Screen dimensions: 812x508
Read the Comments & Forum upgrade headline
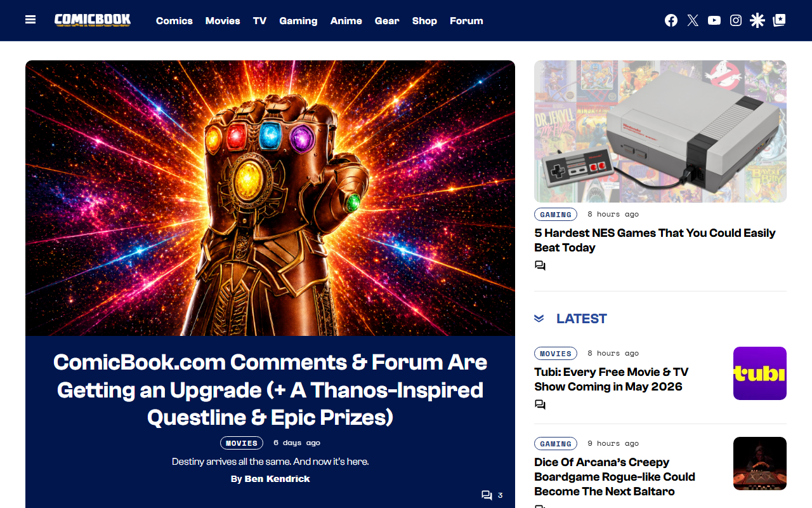(270, 389)
